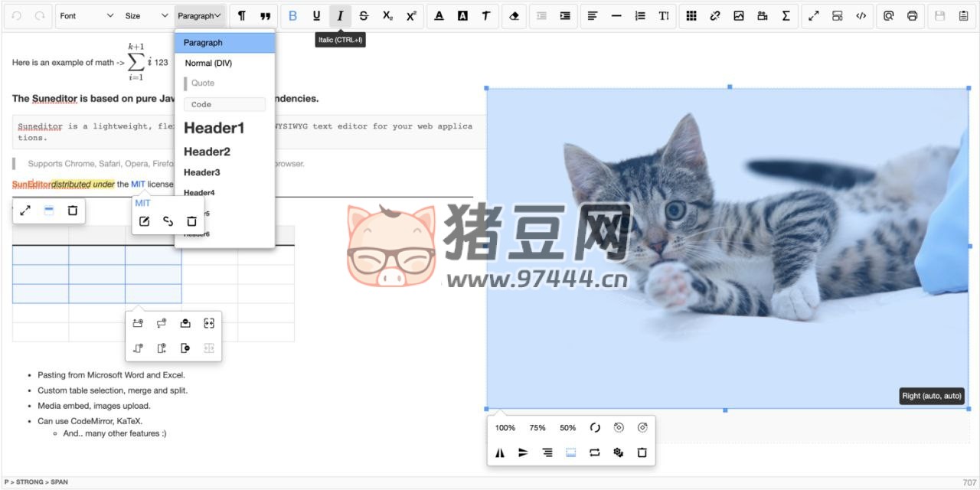Toggle italic formatting
Screen dimensions: 980x490
pos(340,15)
